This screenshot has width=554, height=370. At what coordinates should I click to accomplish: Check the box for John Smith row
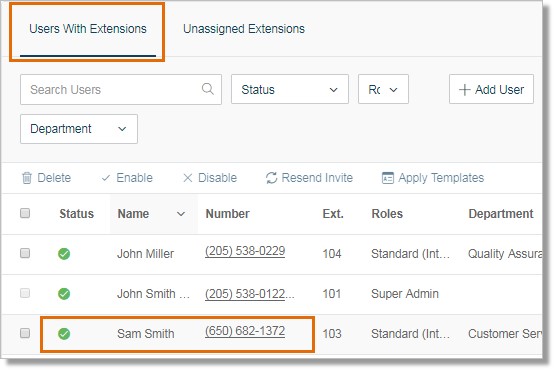pos(25,293)
